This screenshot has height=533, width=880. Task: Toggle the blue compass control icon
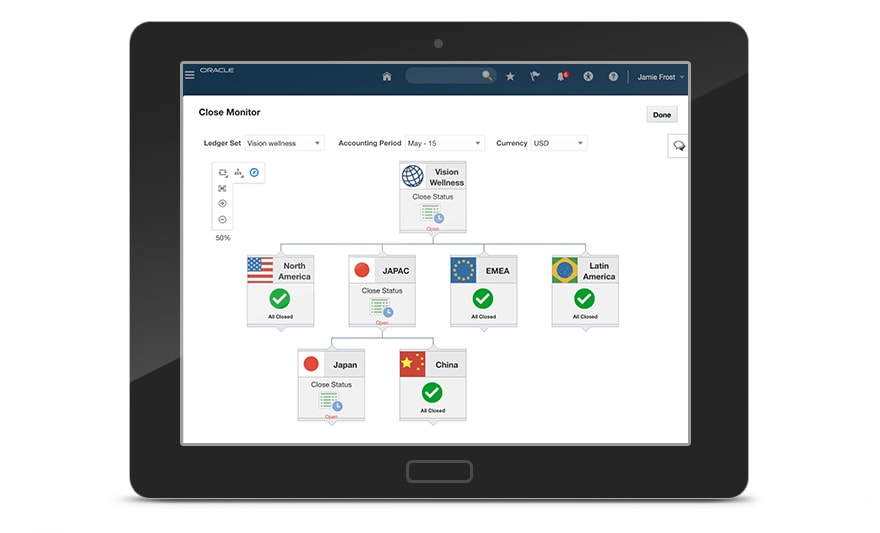tap(254, 172)
